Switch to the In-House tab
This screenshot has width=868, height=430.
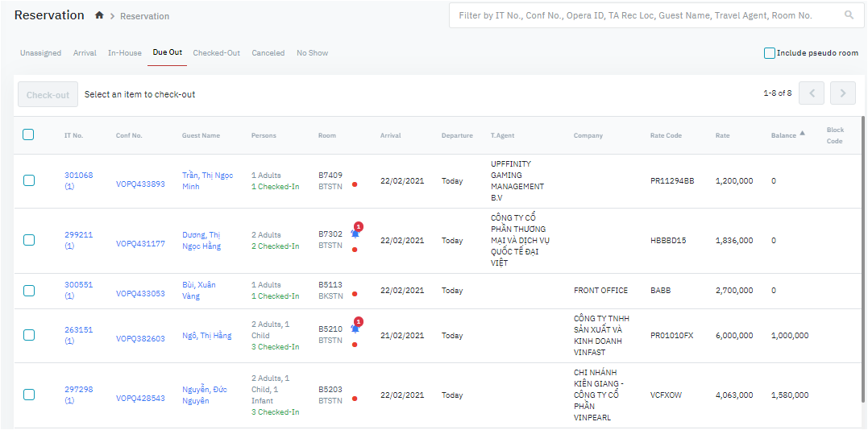click(x=124, y=53)
